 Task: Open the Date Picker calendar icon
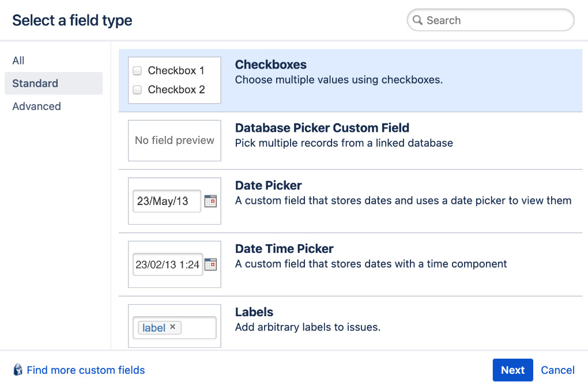212,202
